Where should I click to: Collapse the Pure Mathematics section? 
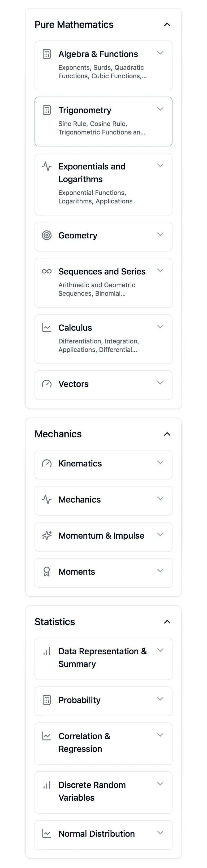coord(167,25)
